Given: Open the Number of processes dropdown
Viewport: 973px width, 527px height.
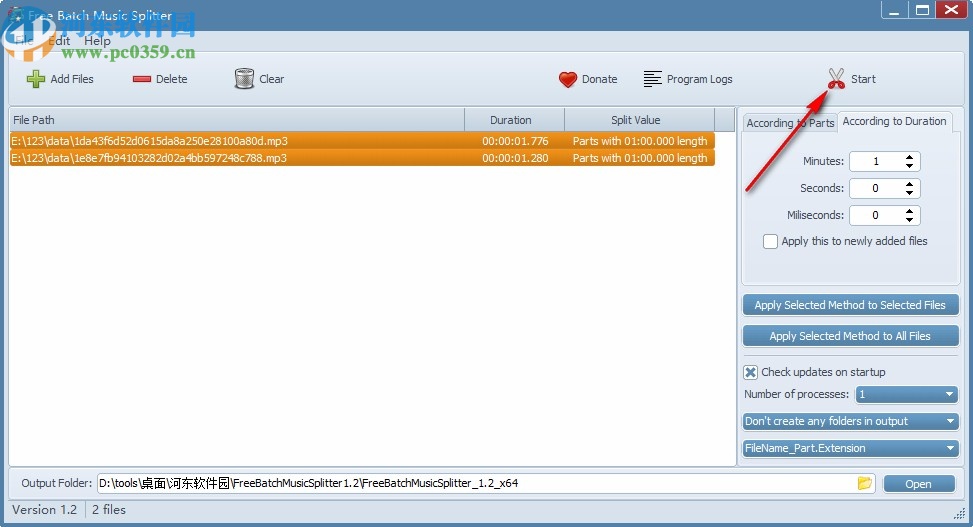Looking at the screenshot, I should (907, 394).
